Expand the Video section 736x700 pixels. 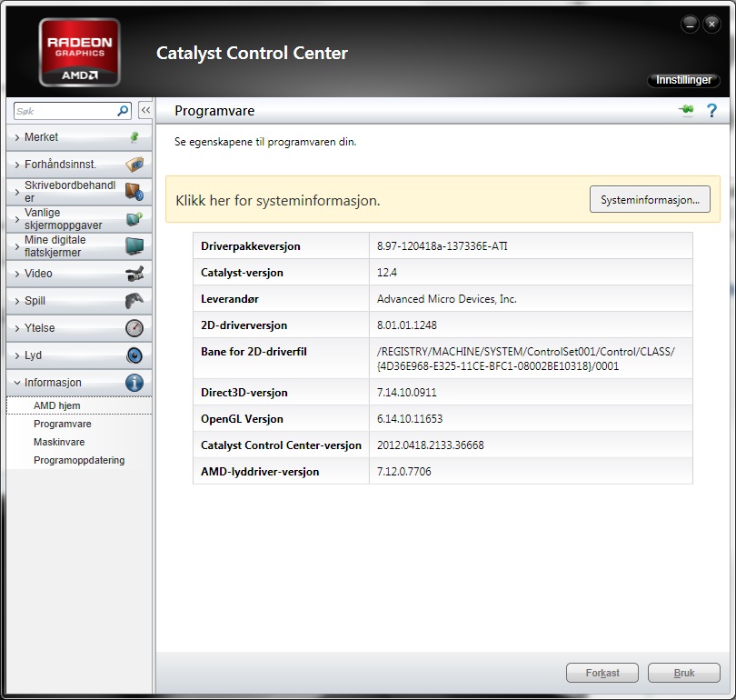79,274
